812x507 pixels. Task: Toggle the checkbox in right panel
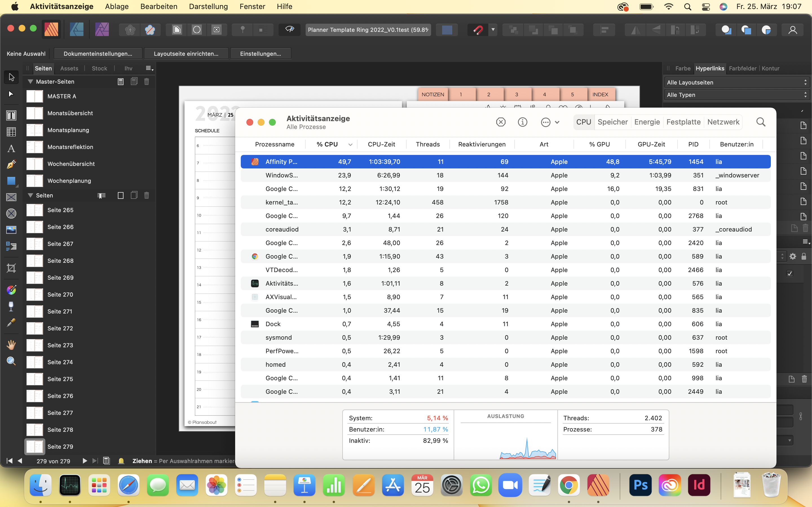789,273
